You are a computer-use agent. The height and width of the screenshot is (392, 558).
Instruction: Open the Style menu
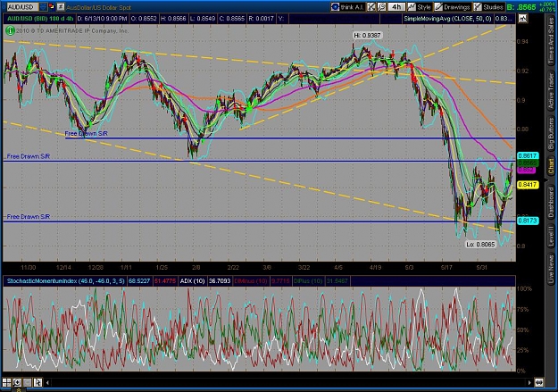(x=420, y=7)
